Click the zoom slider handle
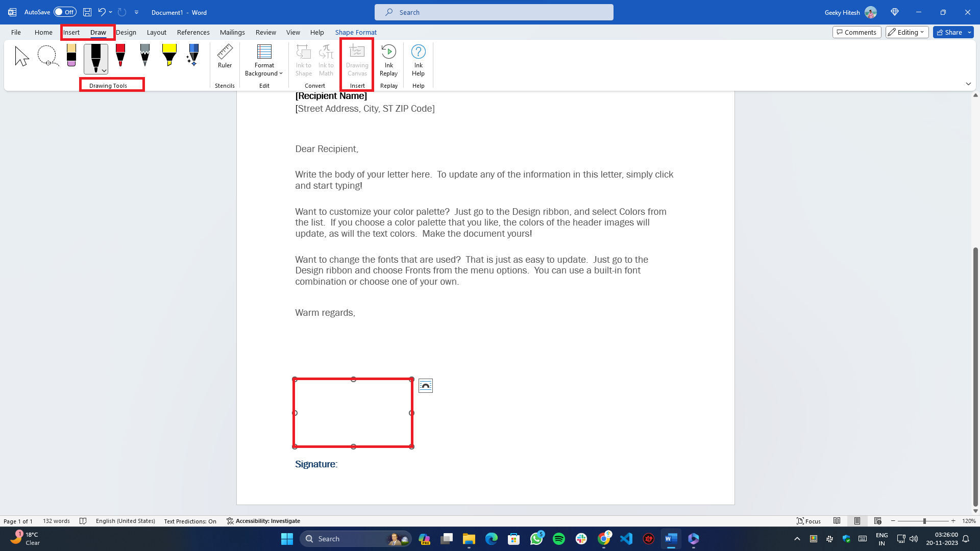This screenshot has width=980, height=551. 924,521
